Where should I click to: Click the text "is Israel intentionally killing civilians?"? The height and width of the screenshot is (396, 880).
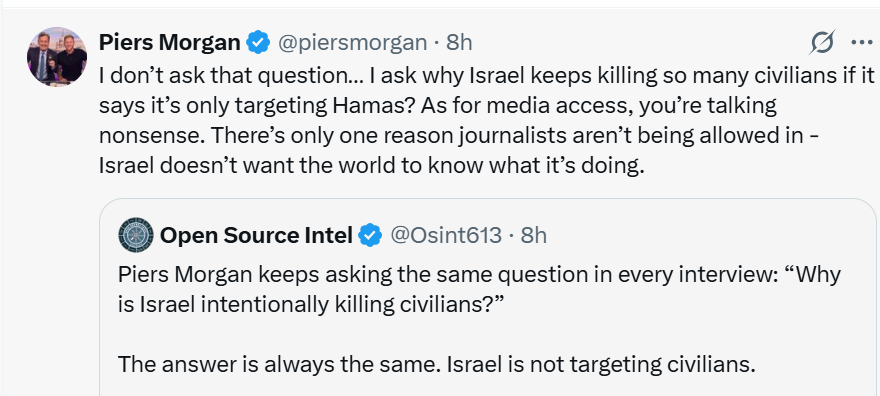point(309,305)
